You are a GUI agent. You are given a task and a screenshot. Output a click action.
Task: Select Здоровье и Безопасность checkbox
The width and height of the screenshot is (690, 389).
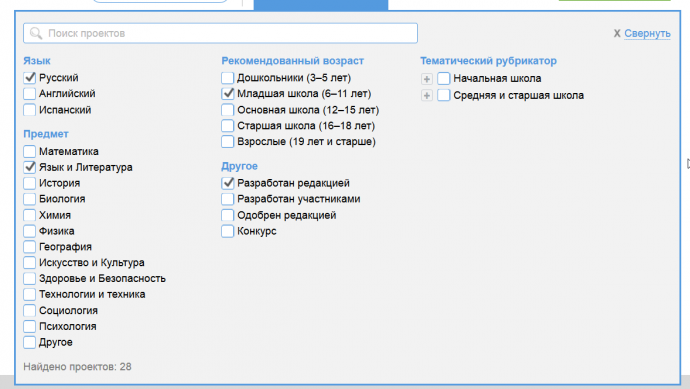pyautogui.click(x=29, y=279)
